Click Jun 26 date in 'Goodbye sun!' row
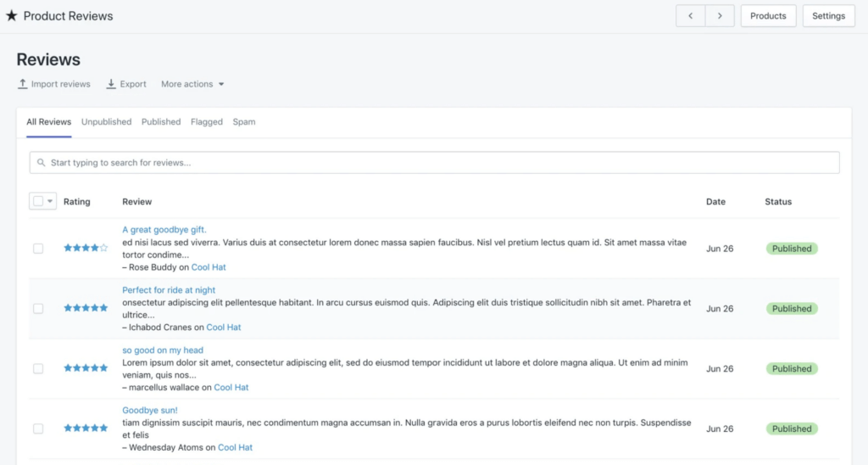This screenshot has height=465, width=868. 720,429
